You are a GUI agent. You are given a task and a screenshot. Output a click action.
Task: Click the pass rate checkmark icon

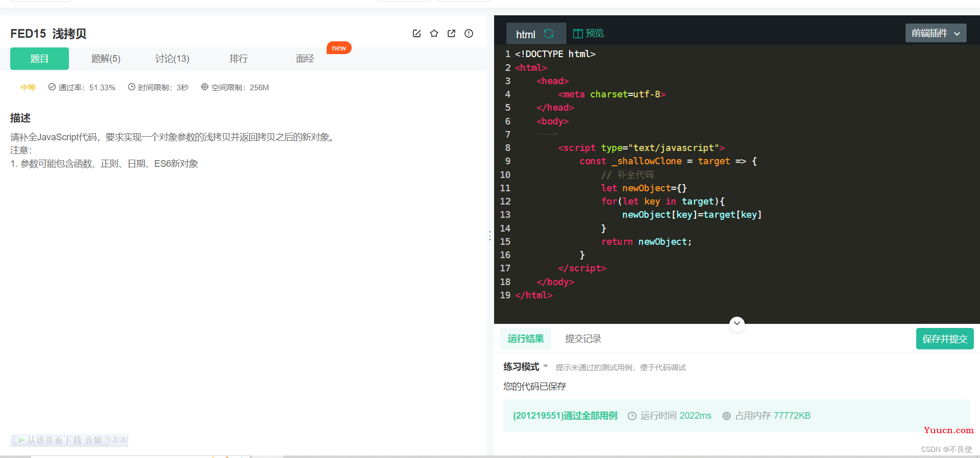pos(52,87)
